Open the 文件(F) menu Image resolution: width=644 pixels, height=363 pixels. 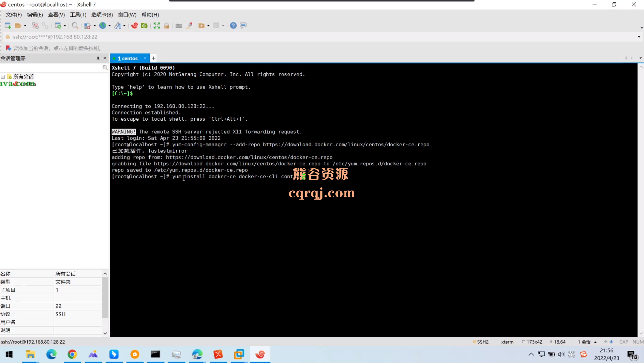coord(13,15)
